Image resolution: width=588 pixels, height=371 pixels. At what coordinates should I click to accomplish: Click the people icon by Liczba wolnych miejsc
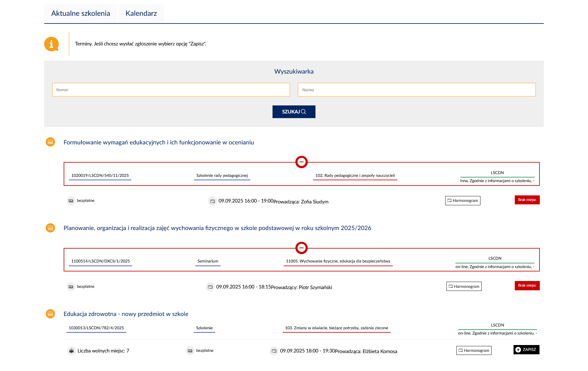(x=71, y=351)
